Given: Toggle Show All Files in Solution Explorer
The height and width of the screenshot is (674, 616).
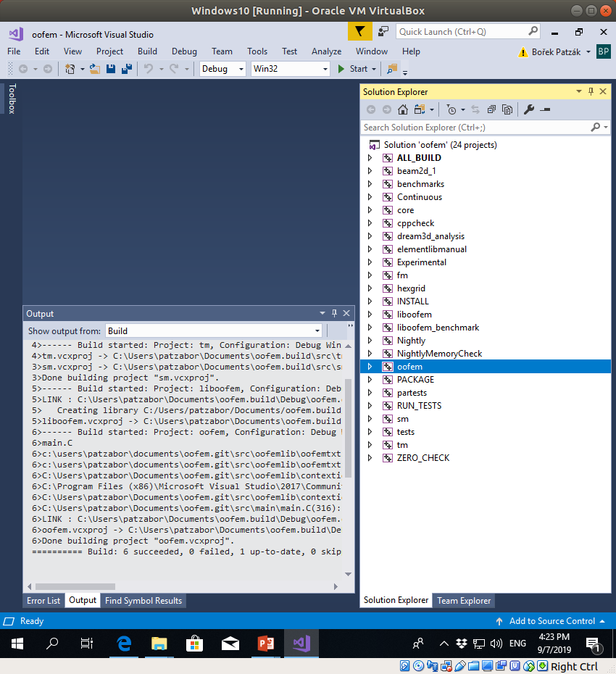Looking at the screenshot, I should click(x=507, y=109).
